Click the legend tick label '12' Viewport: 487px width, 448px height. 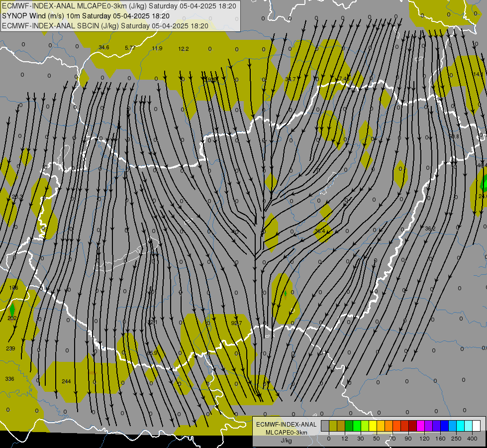point(345,439)
